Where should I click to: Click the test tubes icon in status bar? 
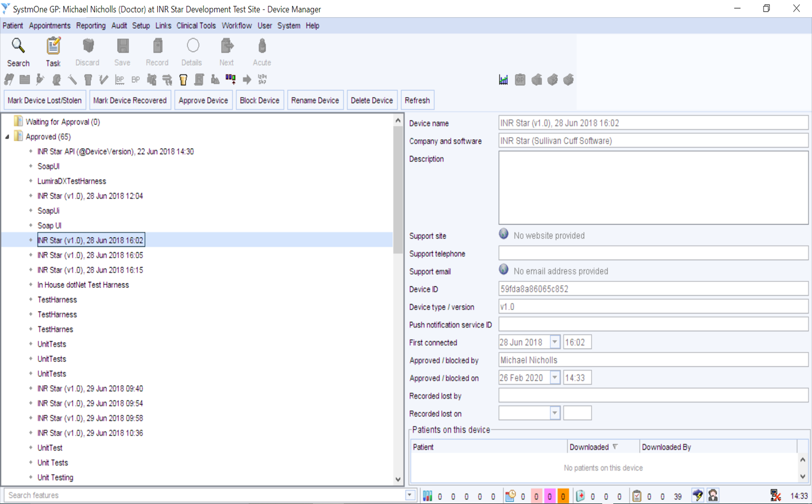(x=427, y=496)
